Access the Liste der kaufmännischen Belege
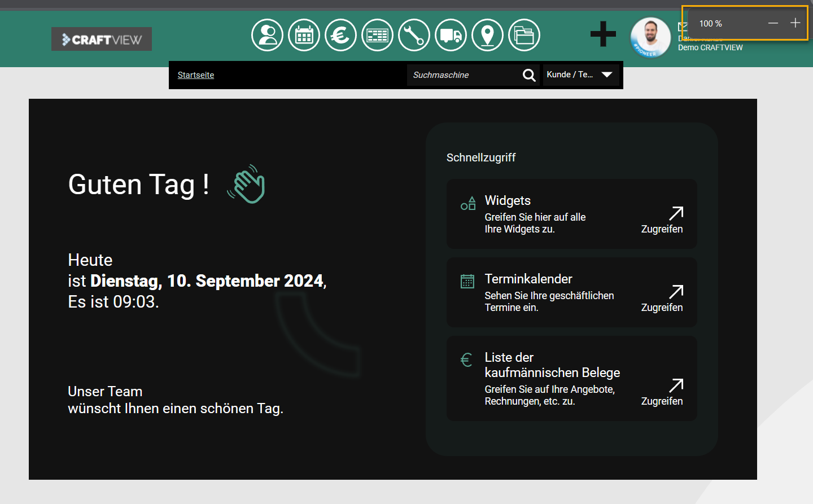 point(662,393)
